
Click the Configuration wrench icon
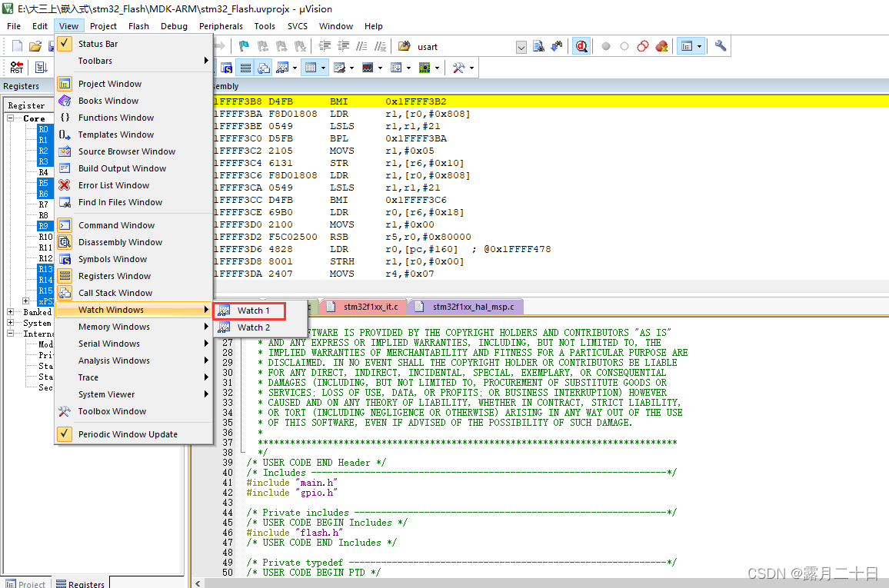(x=721, y=46)
